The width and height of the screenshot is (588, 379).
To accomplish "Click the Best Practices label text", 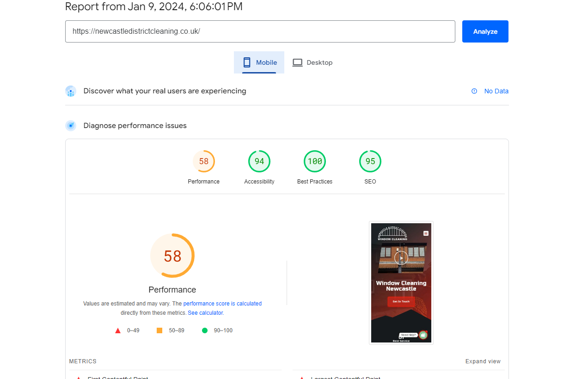I will pyautogui.click(x=315, y=182).
